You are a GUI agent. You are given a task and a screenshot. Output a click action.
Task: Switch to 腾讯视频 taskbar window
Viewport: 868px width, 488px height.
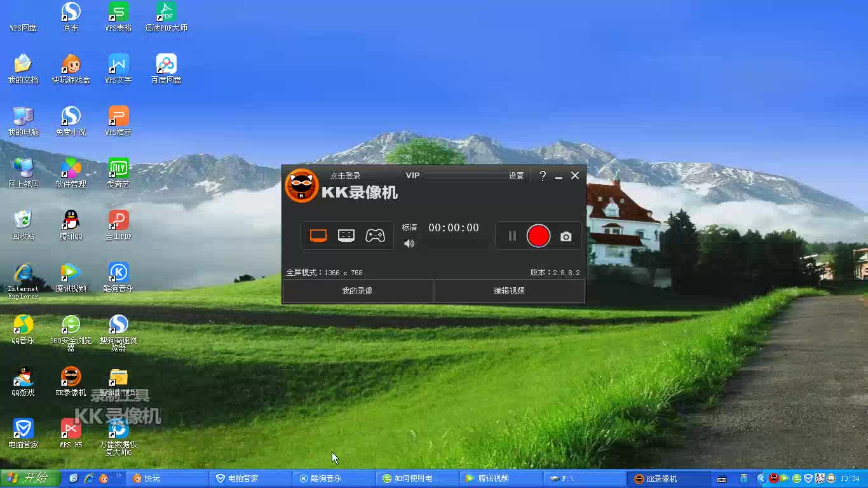(x=502, y=478)
